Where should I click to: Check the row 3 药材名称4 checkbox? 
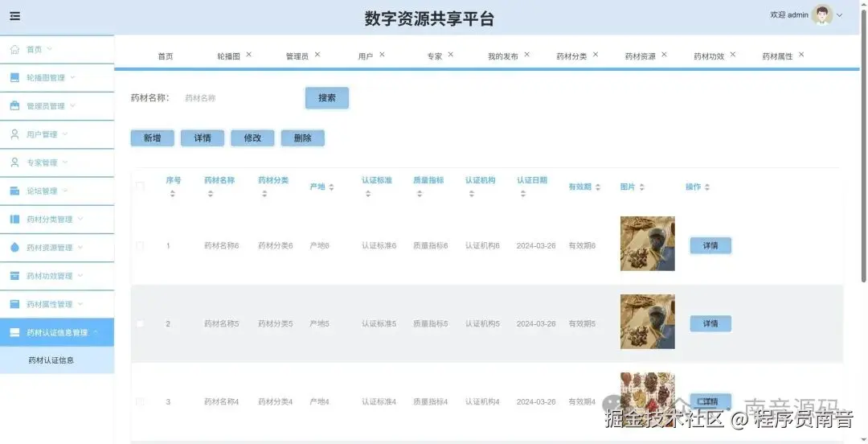(140, 401)
